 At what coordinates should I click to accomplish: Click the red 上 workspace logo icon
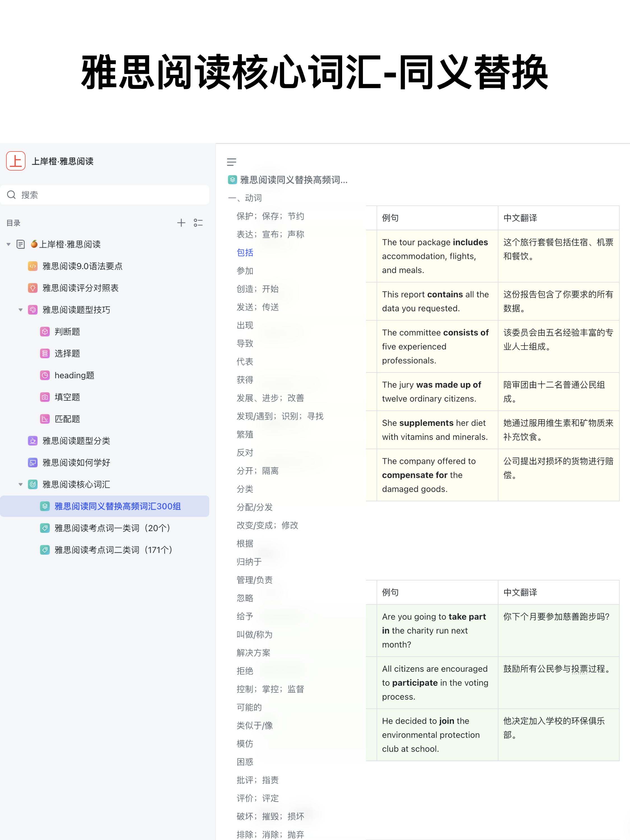tap(16, 161)
